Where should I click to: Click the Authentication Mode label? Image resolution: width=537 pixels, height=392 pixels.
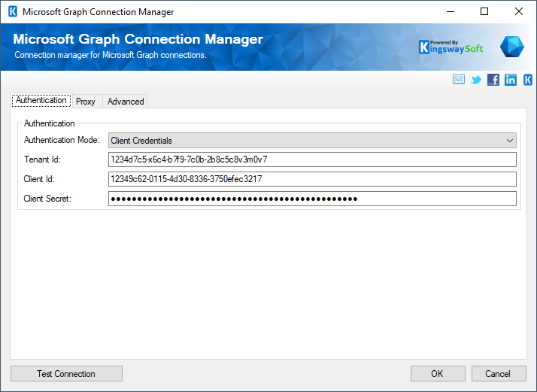pos(62,140)
